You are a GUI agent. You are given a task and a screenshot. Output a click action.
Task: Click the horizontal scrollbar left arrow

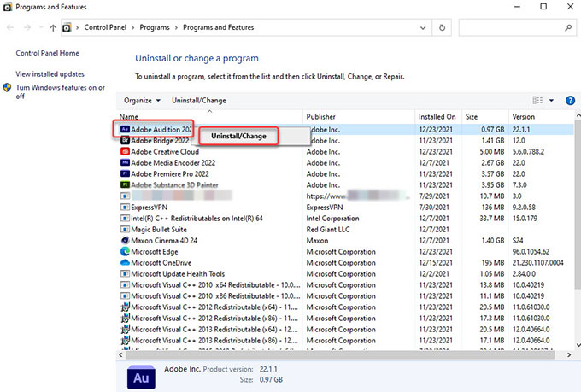(120, 355)
